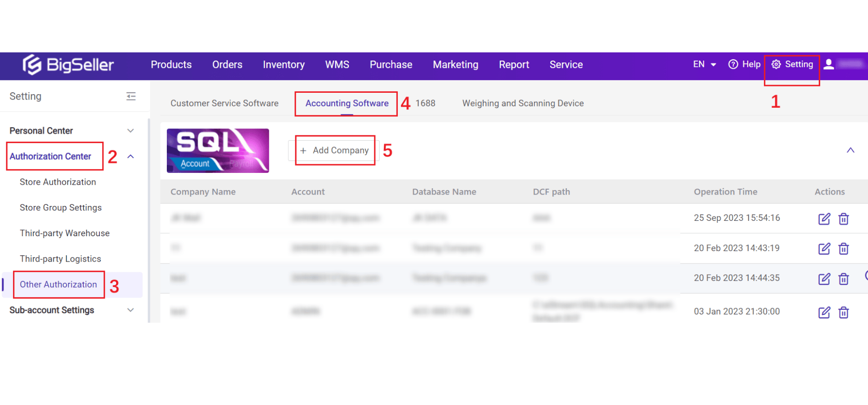868x405 pixels.
Task: Click the user profile avatar icon
Action: click(829, 65)
